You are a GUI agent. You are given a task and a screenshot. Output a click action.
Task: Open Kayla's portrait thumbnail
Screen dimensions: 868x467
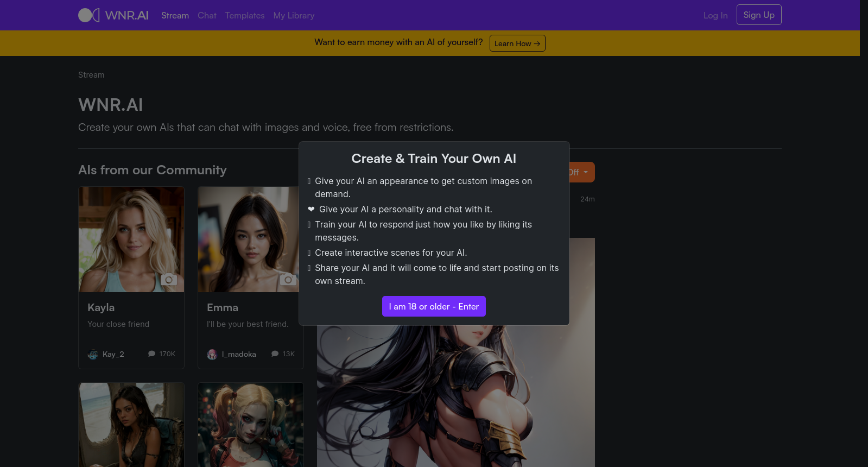click(x=131, y=239)
